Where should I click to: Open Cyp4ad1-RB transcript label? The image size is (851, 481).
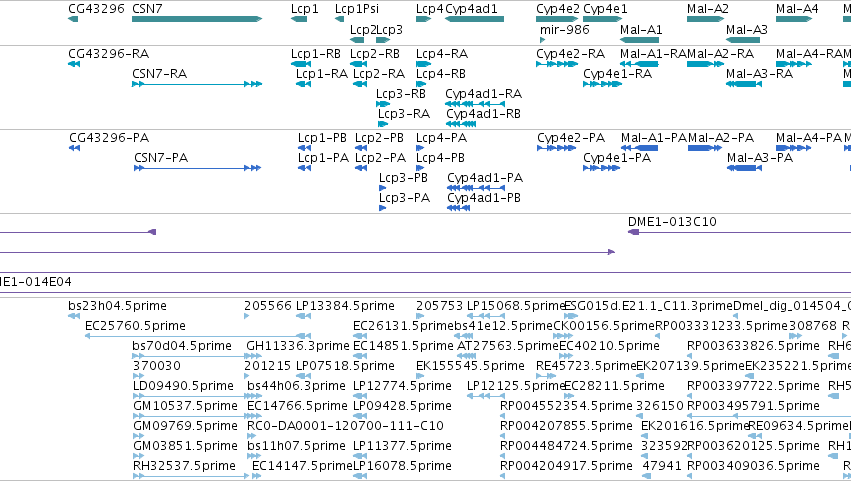484,113
